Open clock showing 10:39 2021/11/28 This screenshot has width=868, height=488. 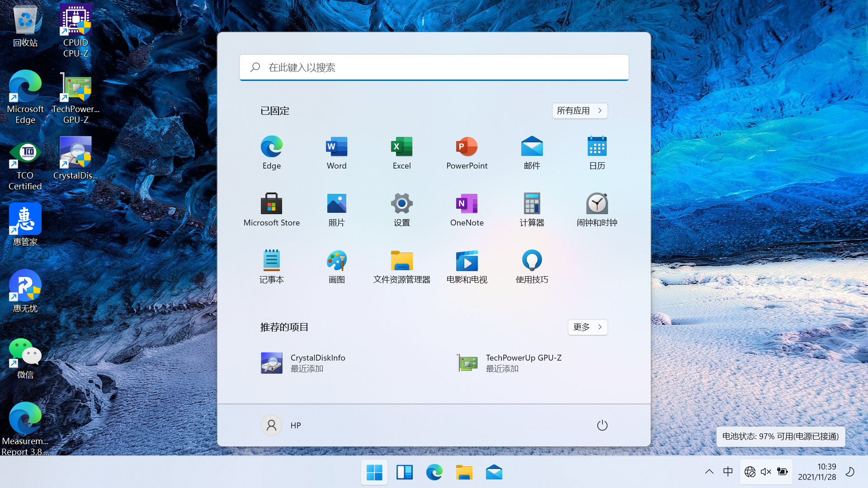[x=817, y=472]
